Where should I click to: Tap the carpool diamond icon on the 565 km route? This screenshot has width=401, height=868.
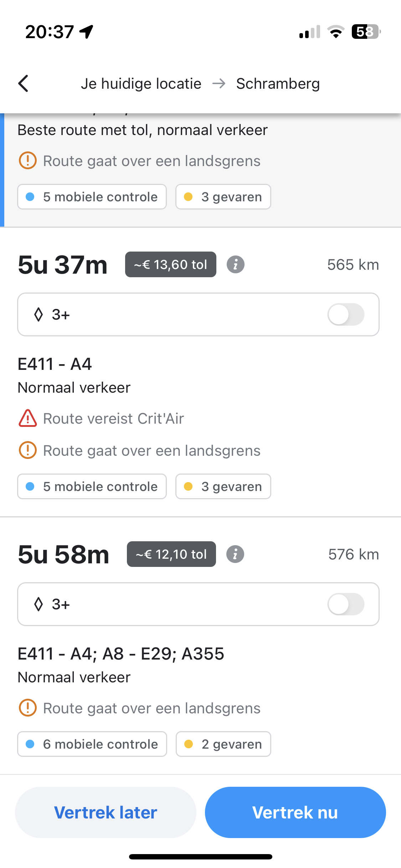tap(38, 315)
